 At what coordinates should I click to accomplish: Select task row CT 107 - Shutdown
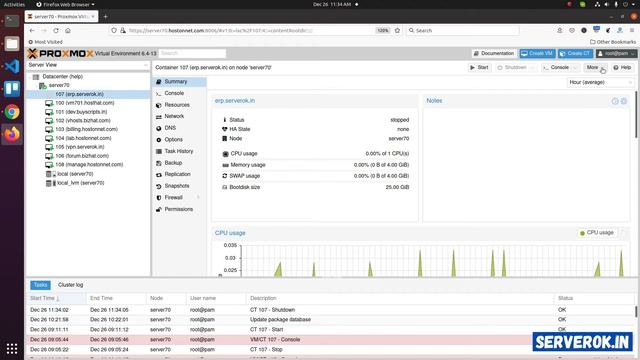click(331, 310)
